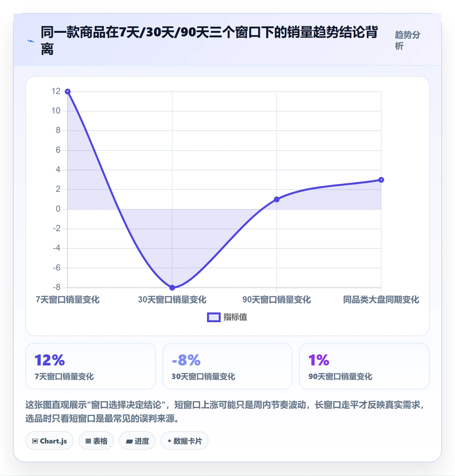Click the 90天窗口销量变化 label in the stat card

pyautogui.click(x=340, y=377)
